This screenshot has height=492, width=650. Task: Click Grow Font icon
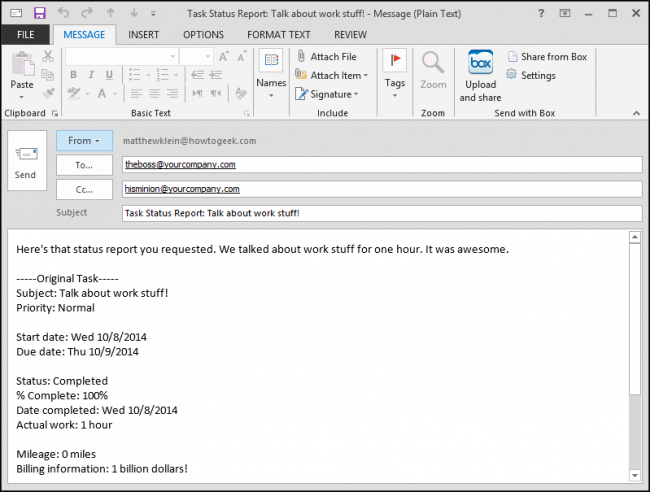coord(223,56)
